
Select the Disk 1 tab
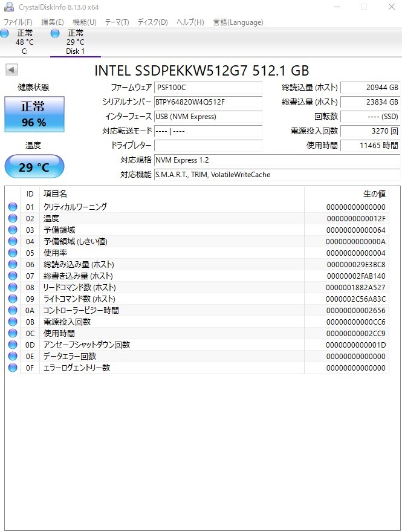click(x=75, y=41)
